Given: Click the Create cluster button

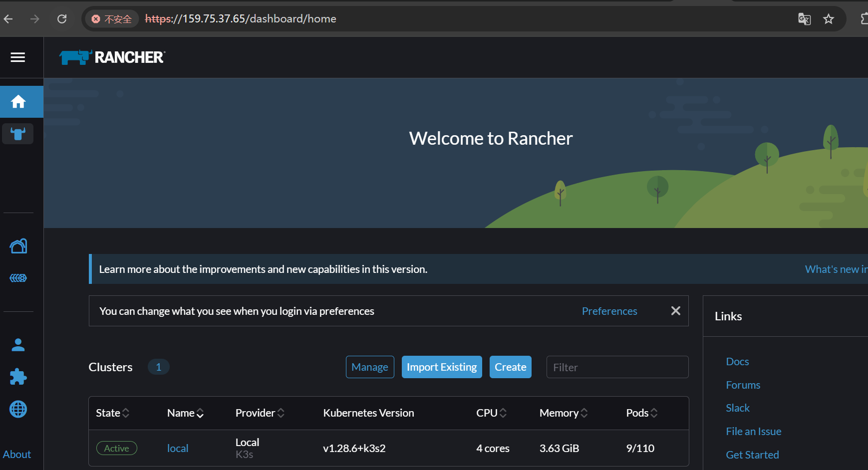Looking at the screenshot, I should [511, 367].
